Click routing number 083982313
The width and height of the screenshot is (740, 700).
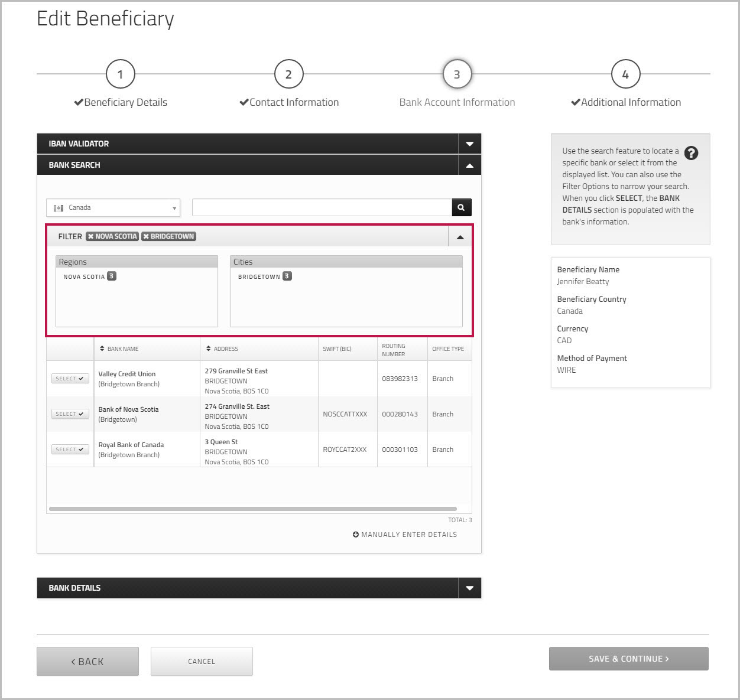click(400, 379)
